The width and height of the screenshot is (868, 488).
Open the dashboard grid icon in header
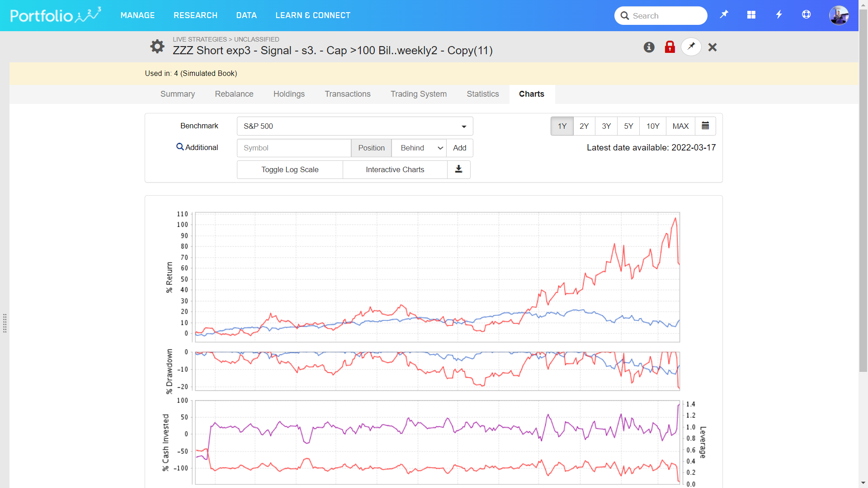[x=751, y=15]
